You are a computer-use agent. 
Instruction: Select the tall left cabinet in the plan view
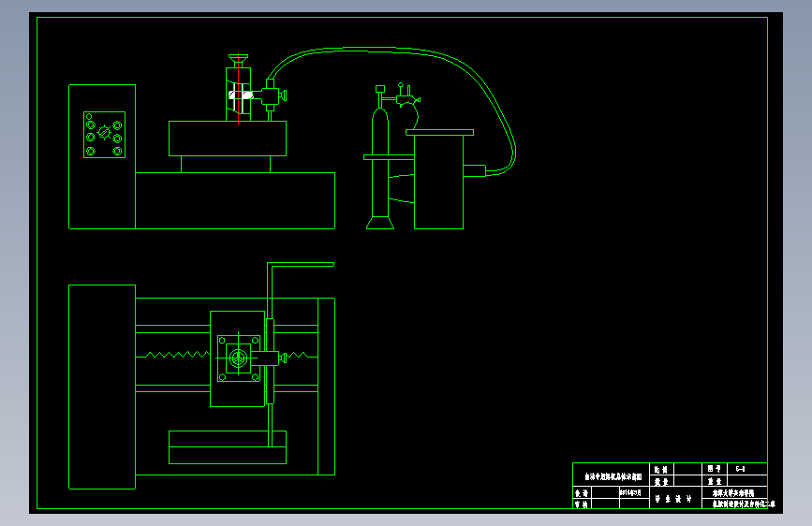click(102, 387)
